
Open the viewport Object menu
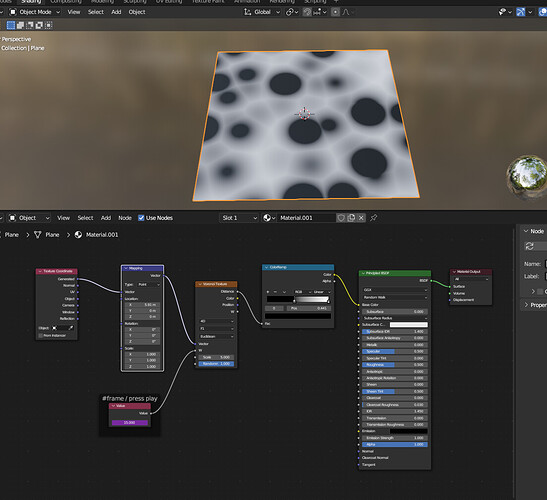click(137, 12)
